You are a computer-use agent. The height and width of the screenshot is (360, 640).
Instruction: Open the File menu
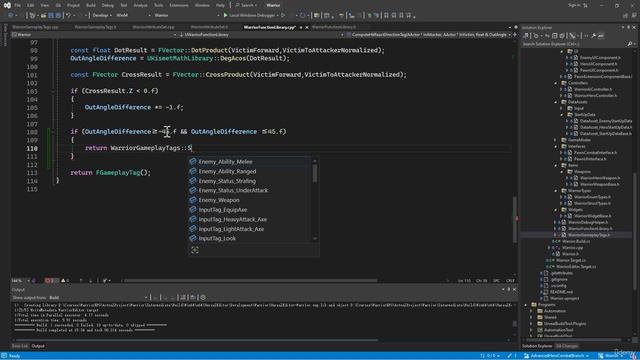18,5
